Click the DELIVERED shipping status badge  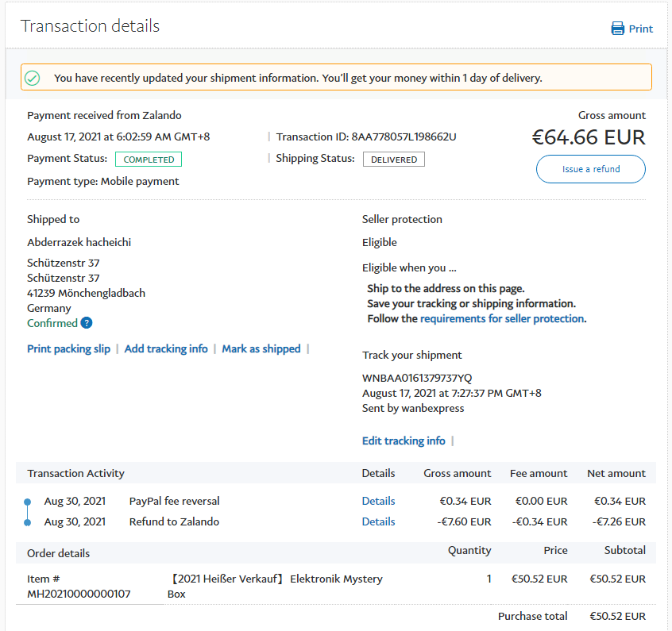[x=394, y=160]
